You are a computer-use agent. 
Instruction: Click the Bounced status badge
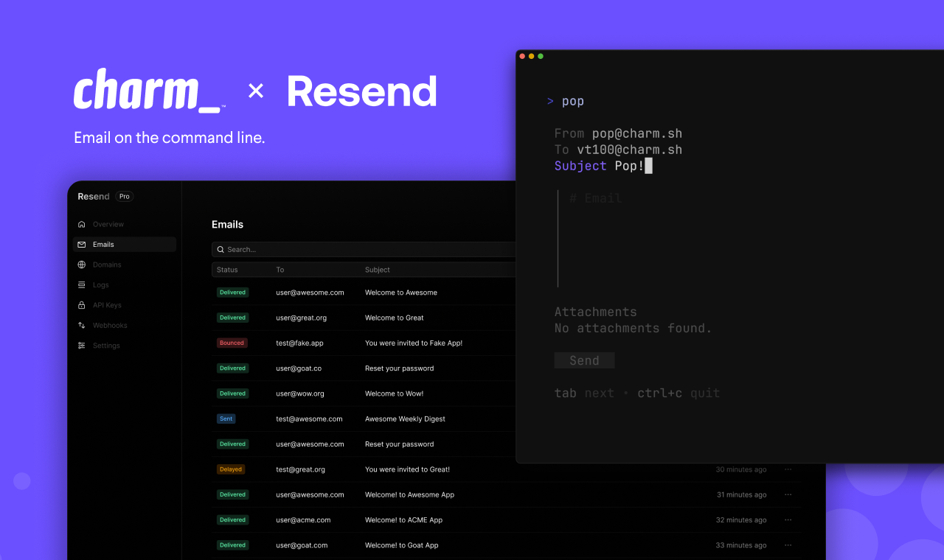(x=232, y=343)
